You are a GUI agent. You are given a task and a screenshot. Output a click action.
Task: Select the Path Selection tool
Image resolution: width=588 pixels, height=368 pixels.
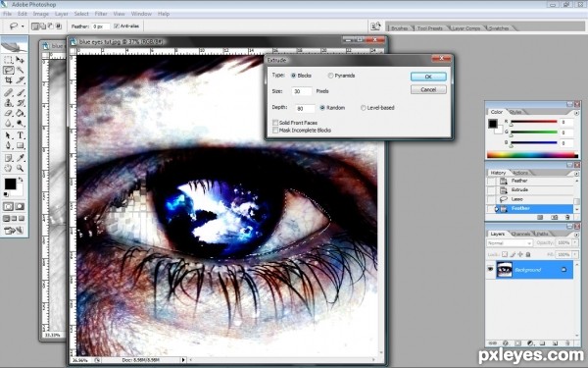tap(8, 135)
